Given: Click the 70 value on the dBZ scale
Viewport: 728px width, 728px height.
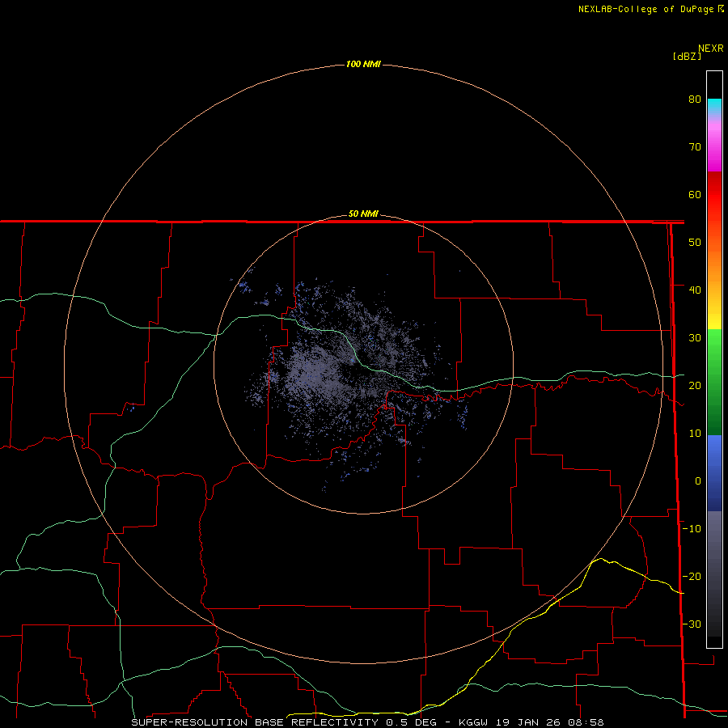Looking at the screenshot, I should [x=695, y=147].
